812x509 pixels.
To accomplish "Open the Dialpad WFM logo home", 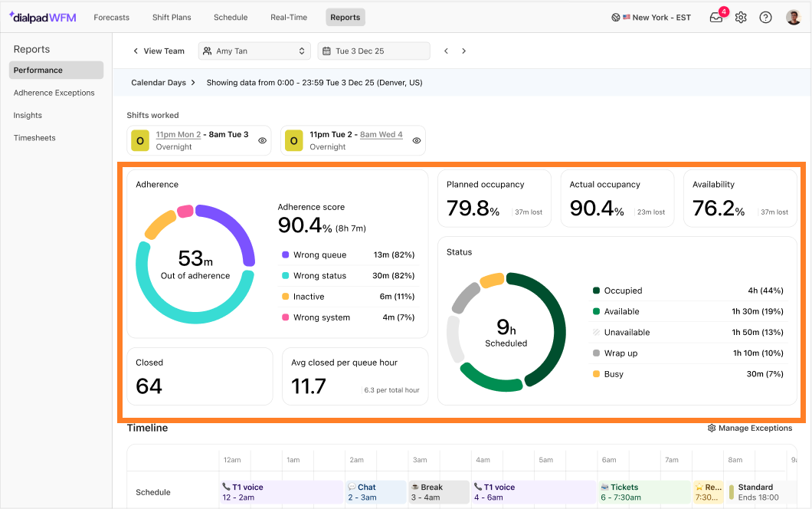I will (42, 17).
